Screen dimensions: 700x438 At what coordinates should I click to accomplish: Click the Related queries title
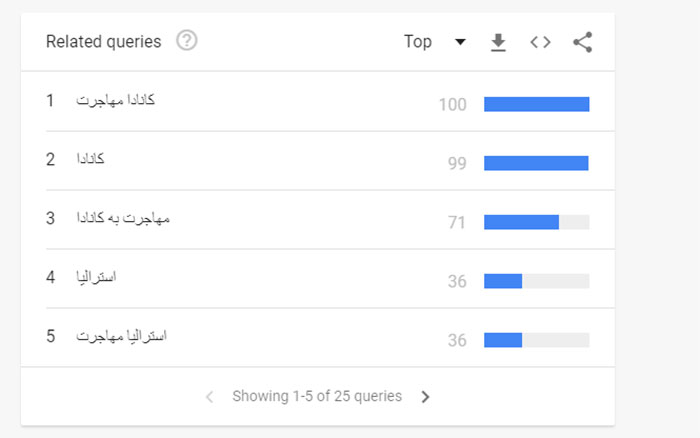click(104, 42)
